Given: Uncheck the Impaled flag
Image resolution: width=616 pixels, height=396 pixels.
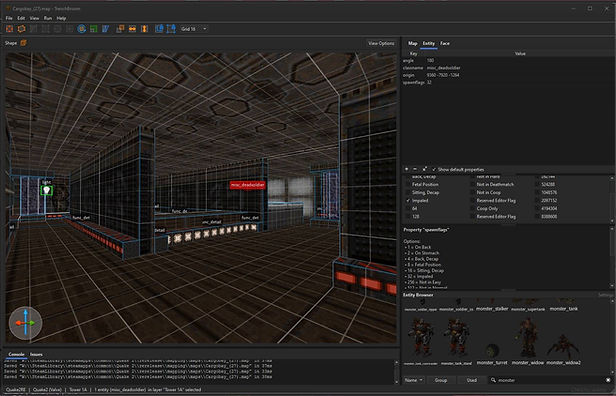Looking at the screenshot, I should tap(409, 200).
